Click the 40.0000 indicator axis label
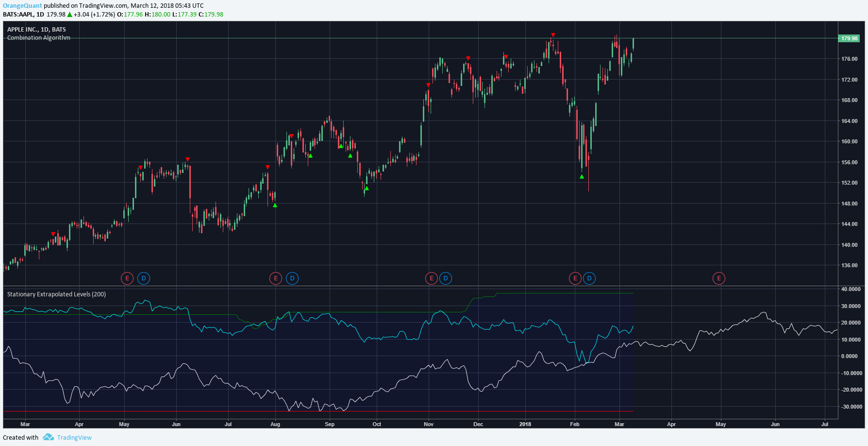 pyautogui.click(x=851, y=289)
